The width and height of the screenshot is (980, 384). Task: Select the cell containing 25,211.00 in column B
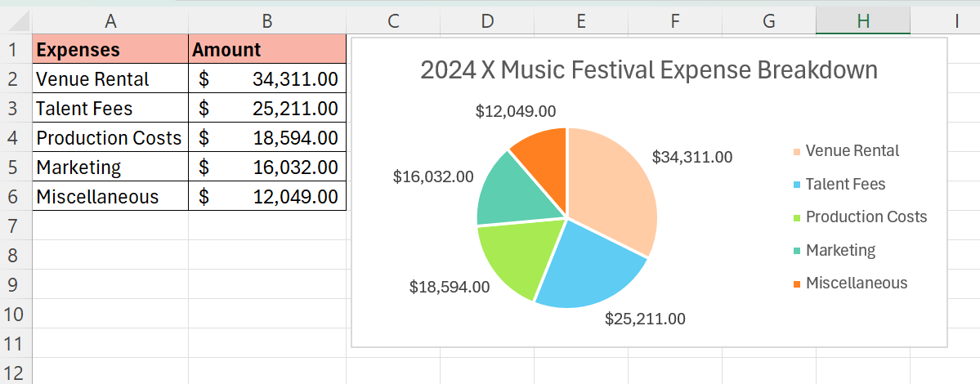pyautogui.click(x=267, y=109)
